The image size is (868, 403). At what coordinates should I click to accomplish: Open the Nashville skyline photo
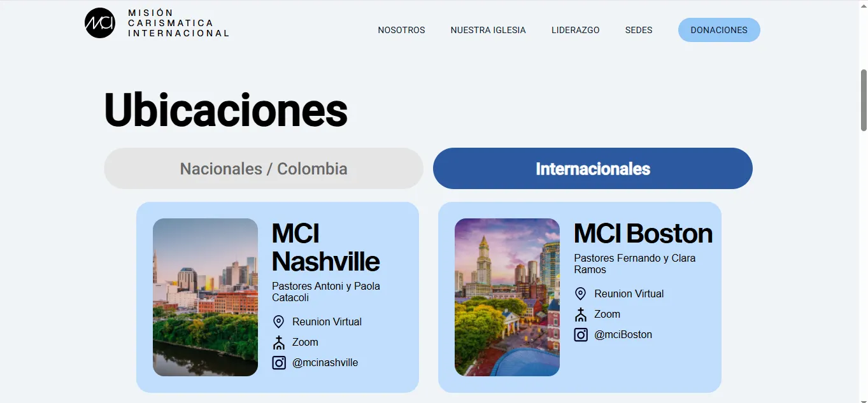pos(205,297)
